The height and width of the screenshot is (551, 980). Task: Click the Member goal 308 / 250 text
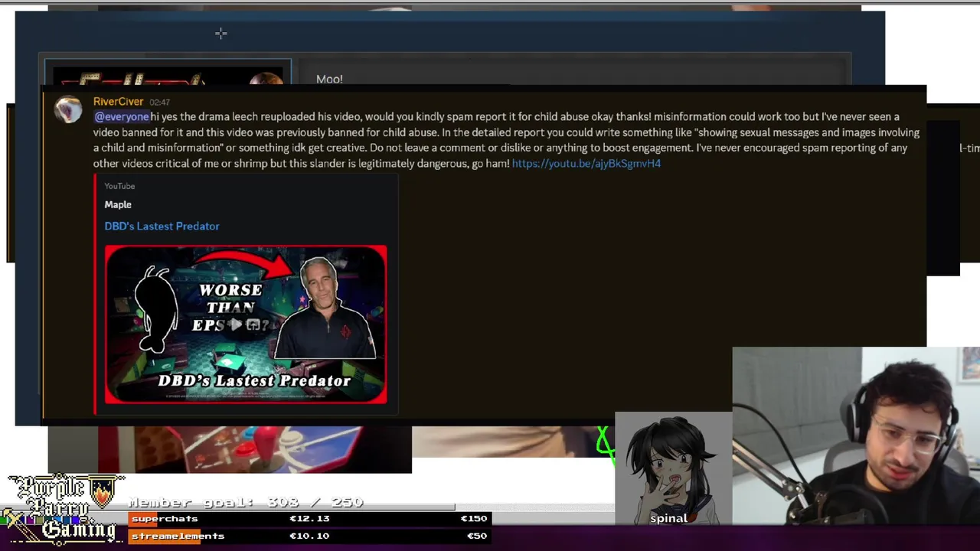[x=246, y=502]
